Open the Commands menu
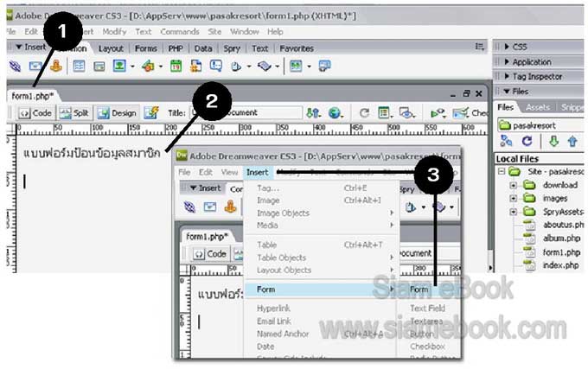The width and height of the screenshot is (588, 369). pos(180,31)
